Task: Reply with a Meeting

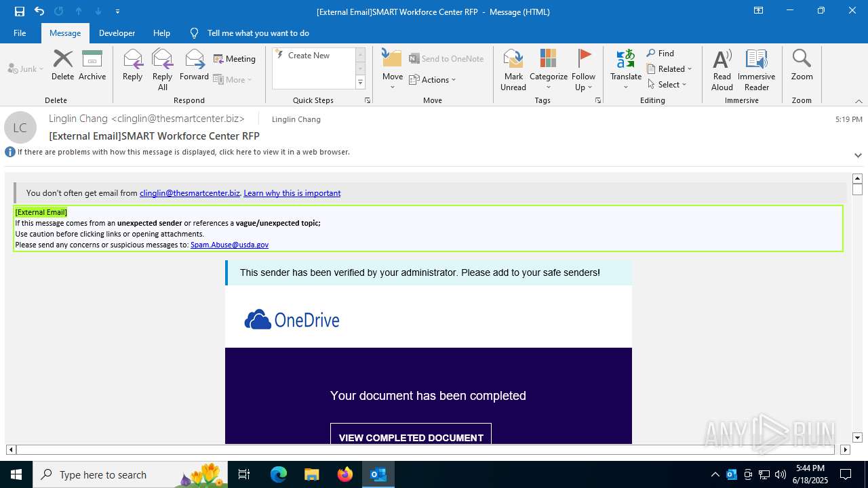Action: [x=235, y=59]
